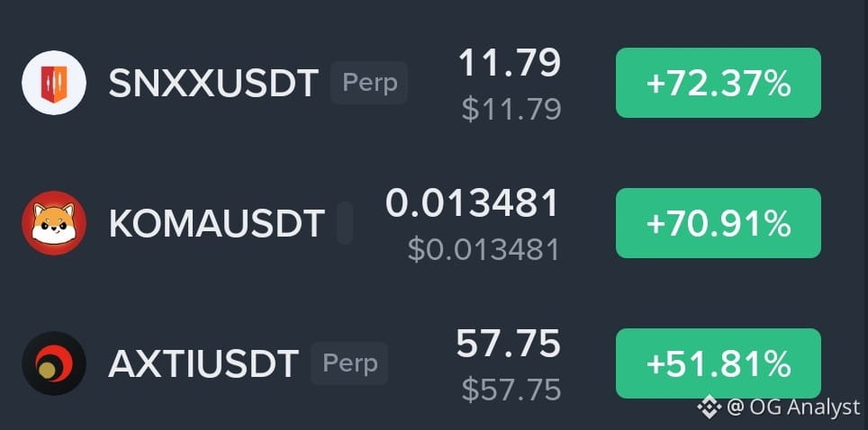Image resolution: width=868 pixels, height=430 pixels.
Task: Click the Perp badge beside SNXXUSDT
Action: pos(369,83)
